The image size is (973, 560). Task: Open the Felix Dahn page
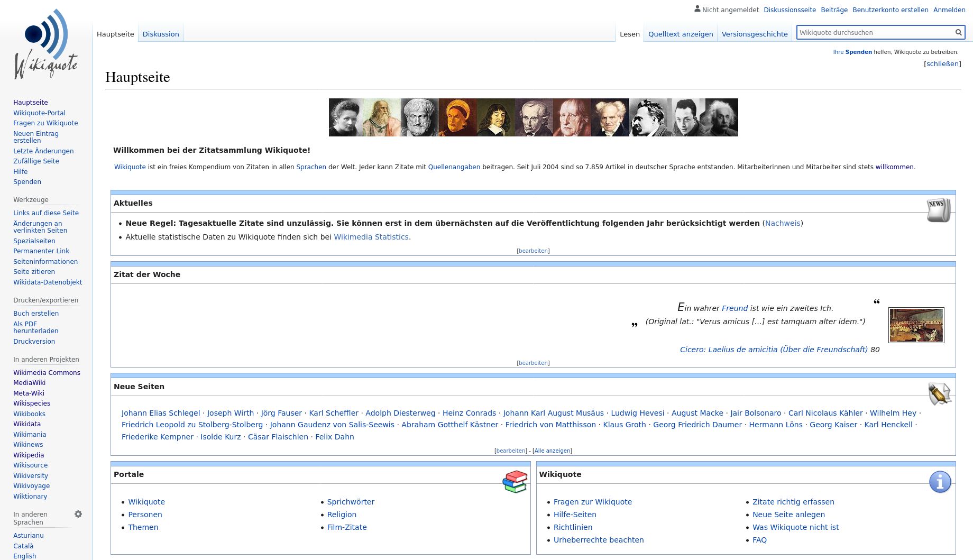pos(335,437)
